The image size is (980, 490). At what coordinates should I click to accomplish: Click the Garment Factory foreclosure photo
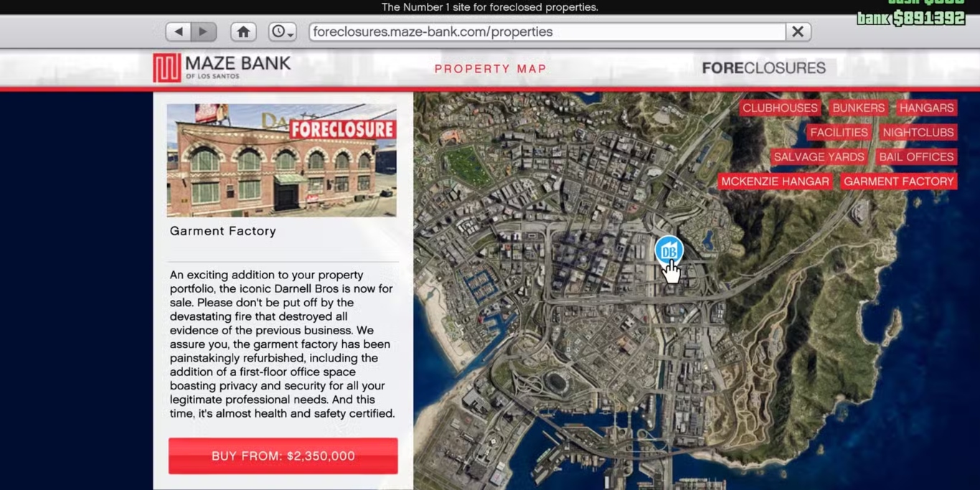tap(281, 160)
